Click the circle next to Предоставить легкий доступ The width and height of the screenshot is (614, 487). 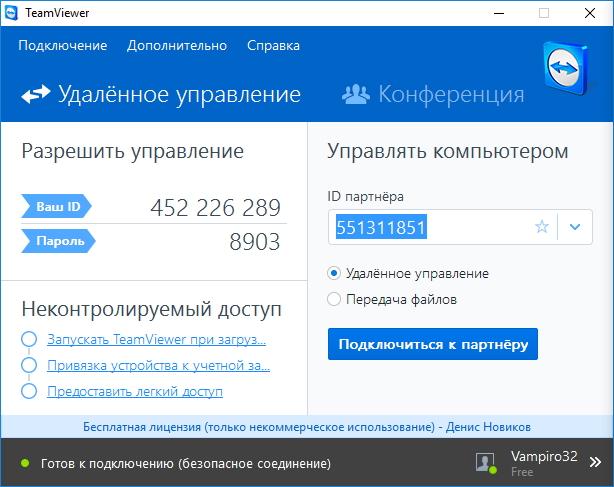click(29, 391)
